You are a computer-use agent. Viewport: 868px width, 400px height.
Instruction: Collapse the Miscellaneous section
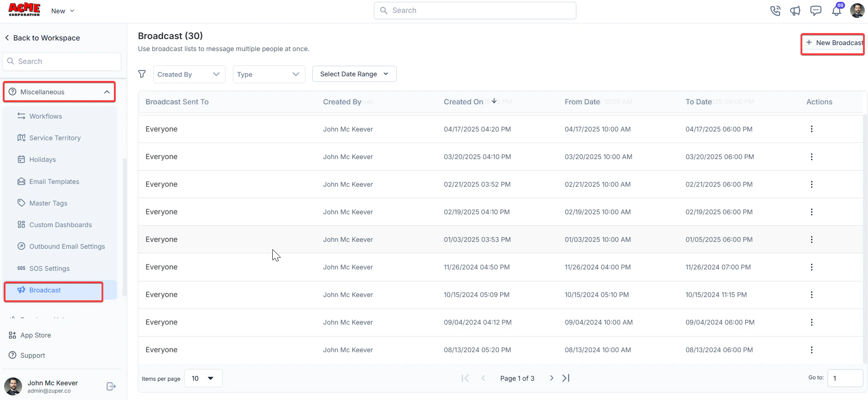59,92
